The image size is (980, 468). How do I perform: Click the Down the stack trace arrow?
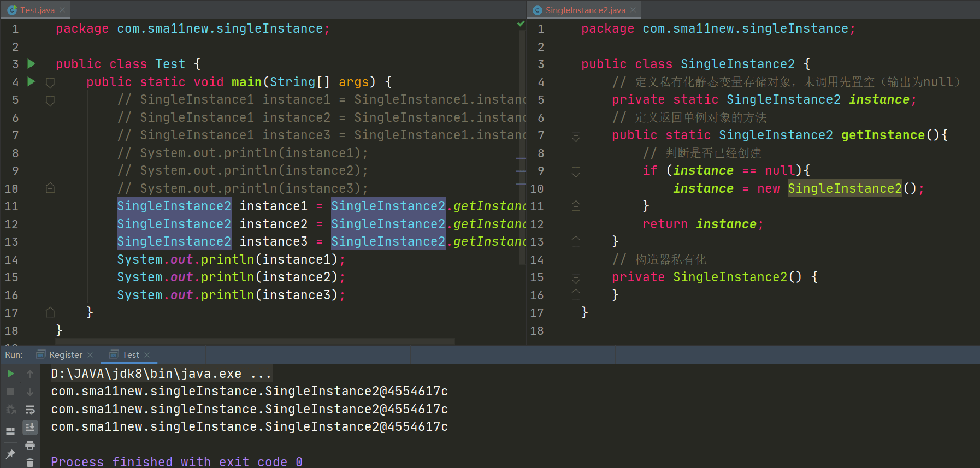click(30, 392)
